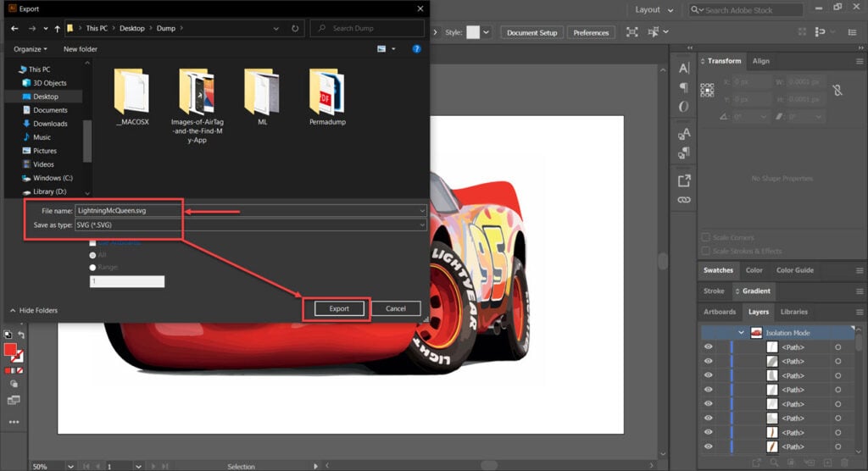The width and height of the screenshot is (868, 471).
Task: Open the Organize menu
Action: (30, 48)
